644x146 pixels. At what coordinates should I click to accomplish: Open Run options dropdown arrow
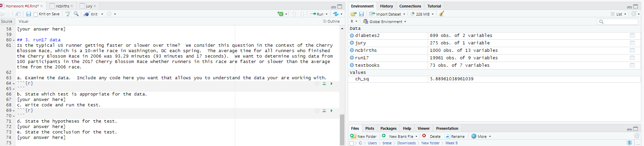[326, 14]
